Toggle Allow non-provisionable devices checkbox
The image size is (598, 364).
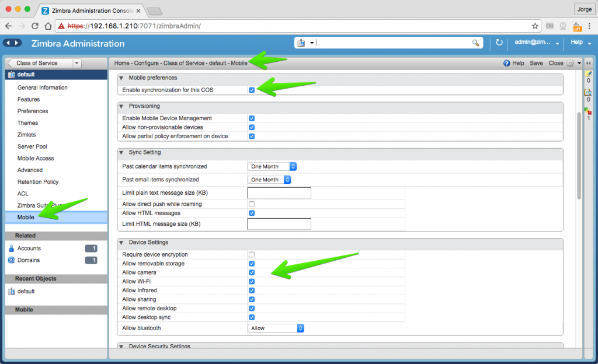point(252,127)
